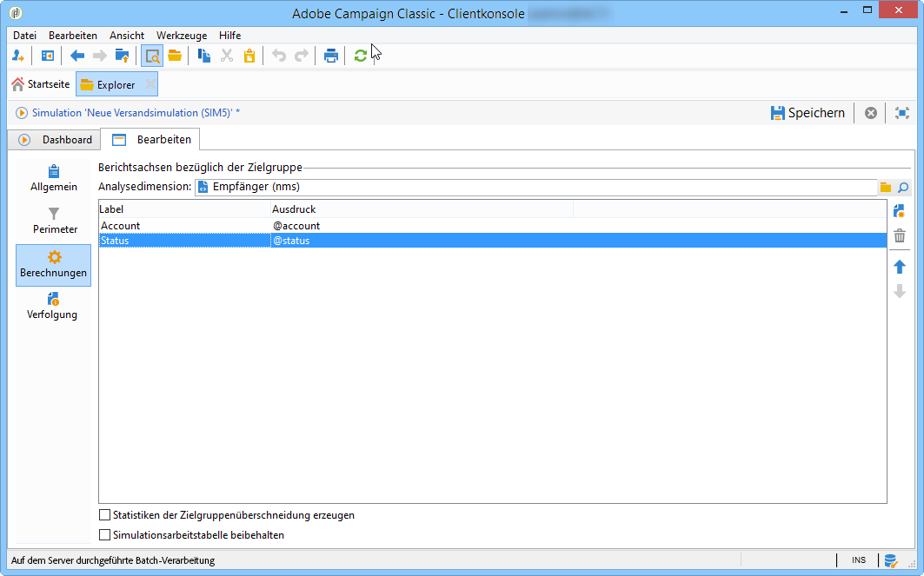Viewport: 924px width, 576px height.
Task: Open the Hilfe menu
Action: click(x=229, y=36)
